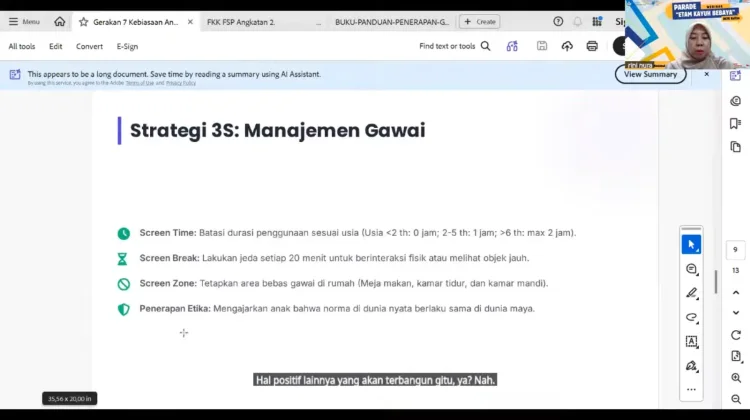Image resolution: width=750 pixels, height=420 pixels.
Task: Go to the Acrobat Home icon
Action: tap(60, 22)
